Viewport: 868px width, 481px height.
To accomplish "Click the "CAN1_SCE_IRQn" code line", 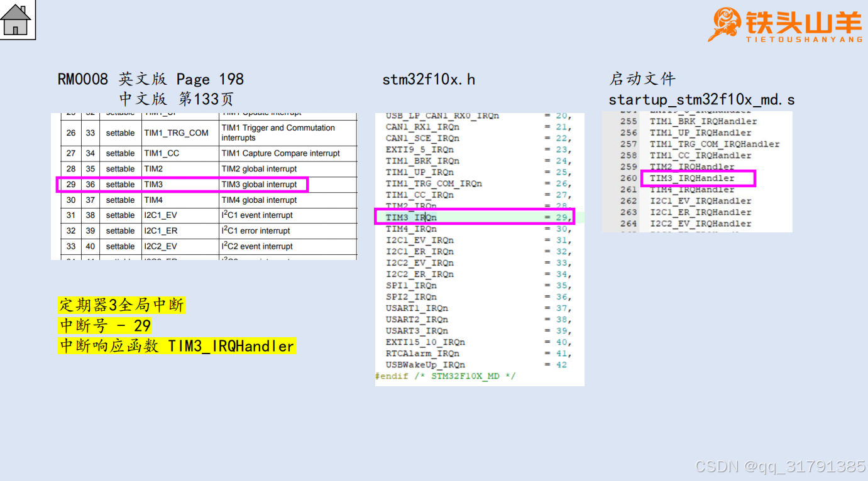I will 478,138.
